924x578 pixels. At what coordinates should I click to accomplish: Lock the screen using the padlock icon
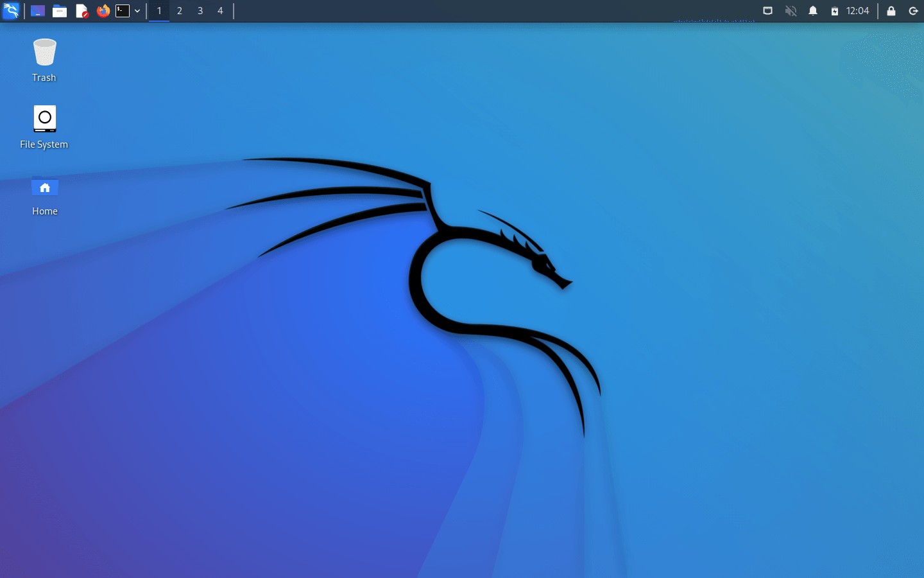click(x=891, y=11)
